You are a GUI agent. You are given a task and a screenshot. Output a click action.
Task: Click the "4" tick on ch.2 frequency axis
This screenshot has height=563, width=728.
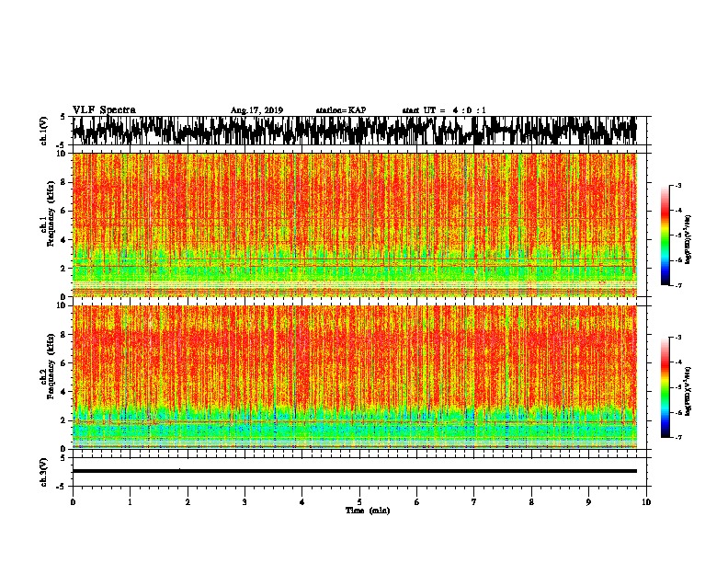(64, 392)
